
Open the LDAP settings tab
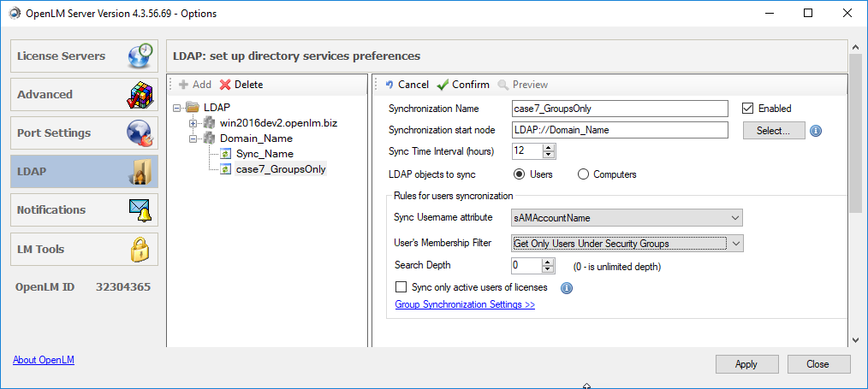84,171
